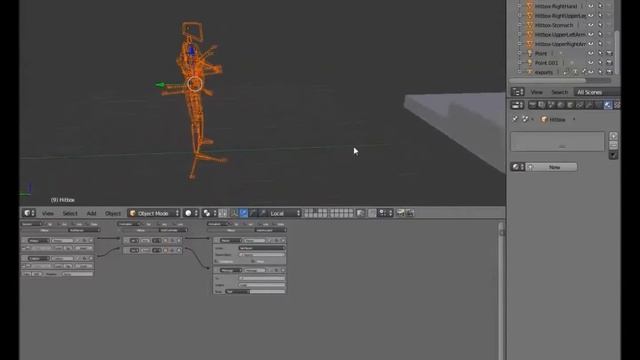Click the Add Controller button
Viewport: 640px width, 360px height.
pos(173,230)
